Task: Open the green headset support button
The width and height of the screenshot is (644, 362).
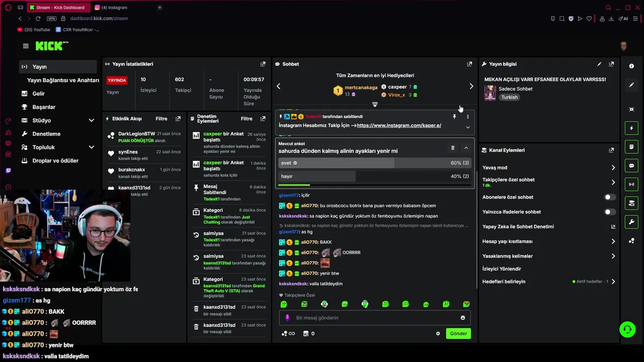Action: [627, 329]
